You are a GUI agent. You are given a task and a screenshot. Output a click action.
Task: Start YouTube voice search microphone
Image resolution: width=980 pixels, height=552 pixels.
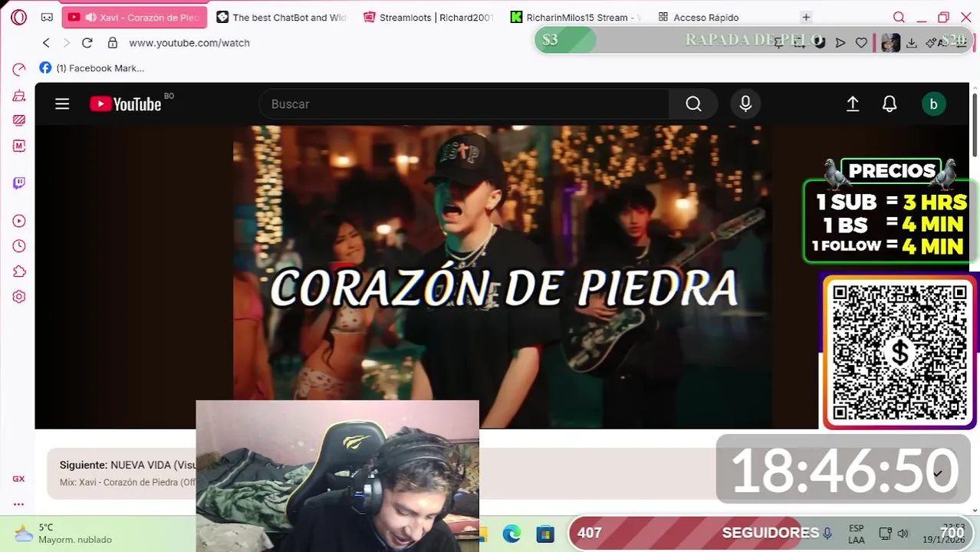pos(745,103)
